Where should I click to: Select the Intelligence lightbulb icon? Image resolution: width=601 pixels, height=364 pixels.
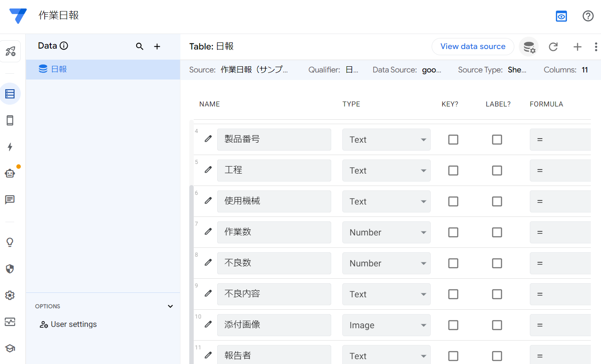tap(10, 242)
